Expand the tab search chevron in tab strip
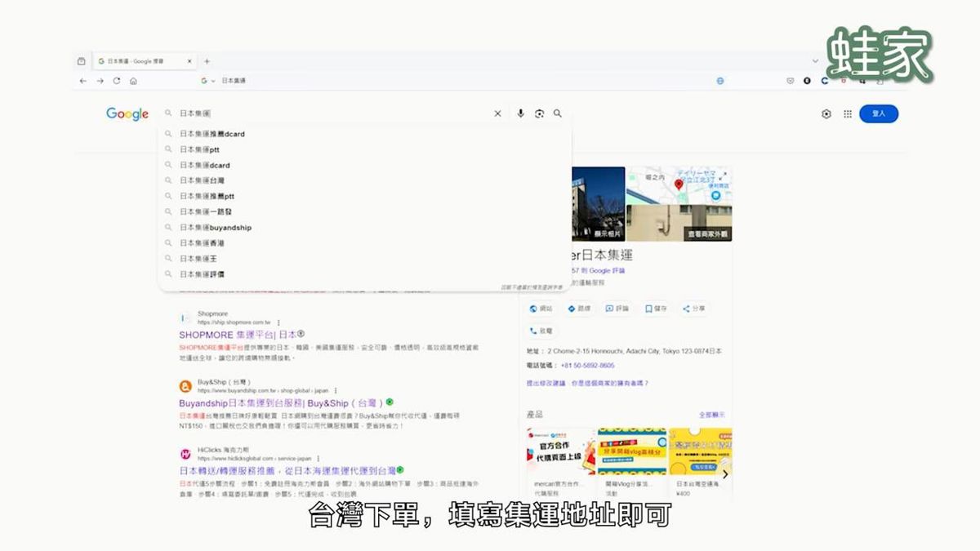Viewport: 980px width, 551px height. (x=814, y=61)
